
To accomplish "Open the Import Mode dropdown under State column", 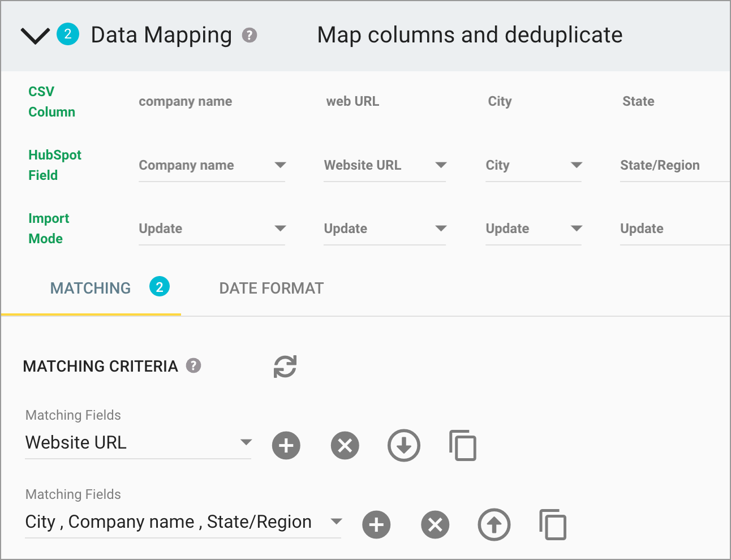I will (x=675, y=229).
